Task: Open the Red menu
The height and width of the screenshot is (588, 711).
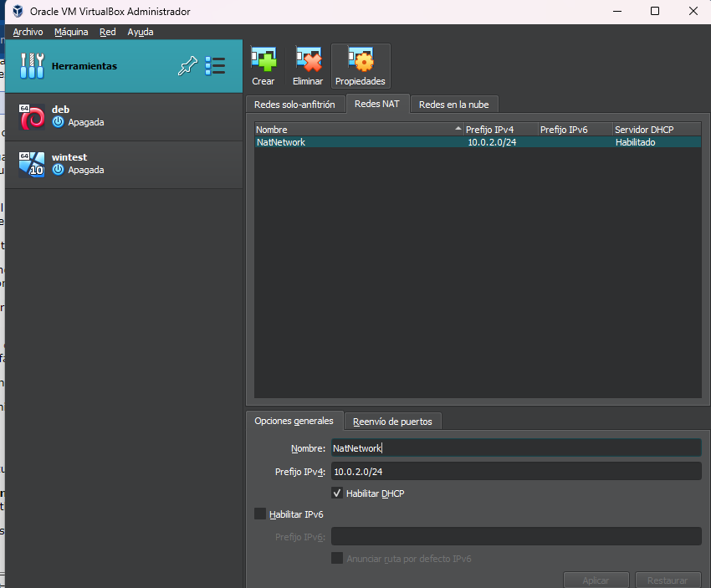Action: 107,32
